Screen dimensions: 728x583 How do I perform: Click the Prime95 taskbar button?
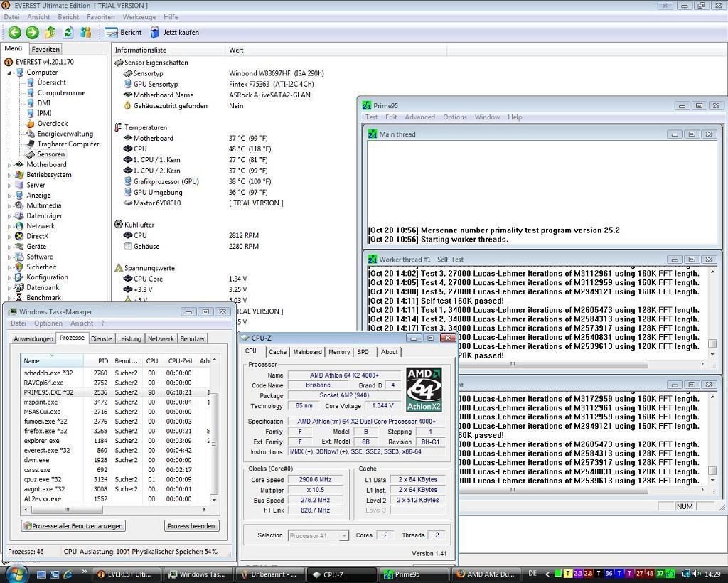[414, 574]
